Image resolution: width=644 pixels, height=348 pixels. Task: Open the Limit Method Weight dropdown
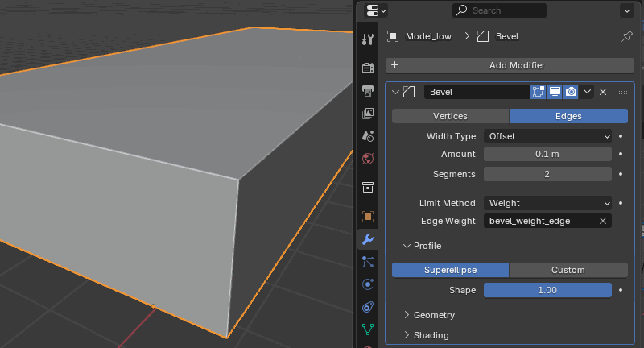[x=547, y=203]
